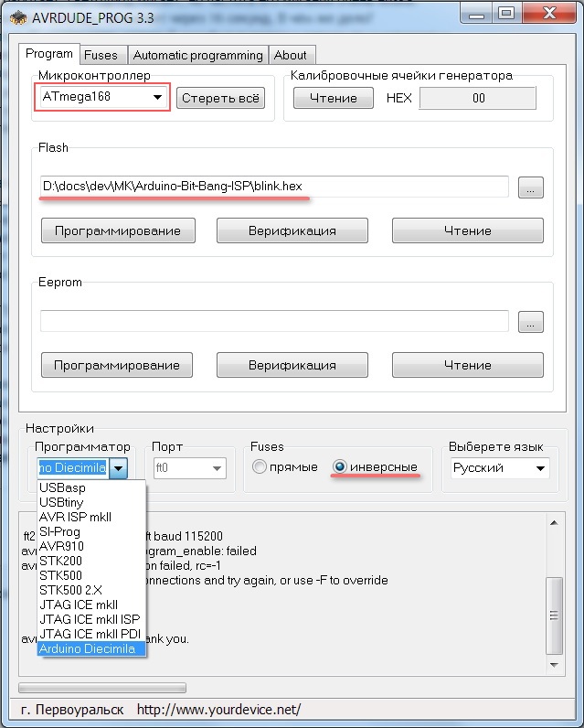Select STK500 2.X in programmer list
Screen dimensions: 584x728
click(x=72, y=590)
